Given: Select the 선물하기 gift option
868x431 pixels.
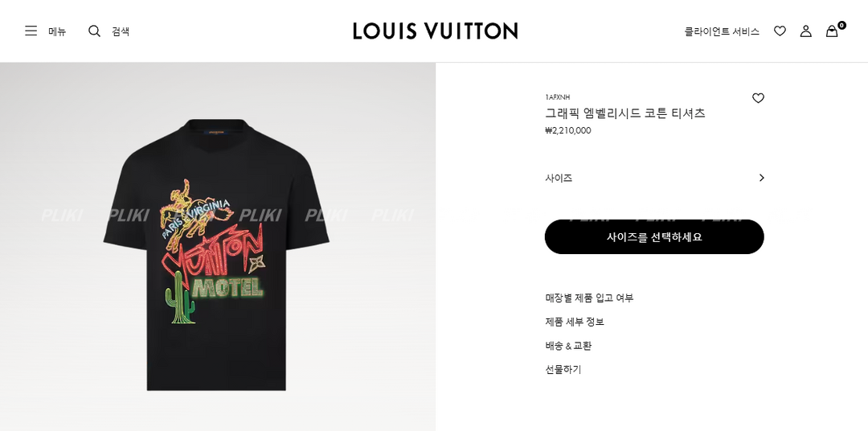Looking at the screenshot, I should pyautogui.click(x=563, y=370).
